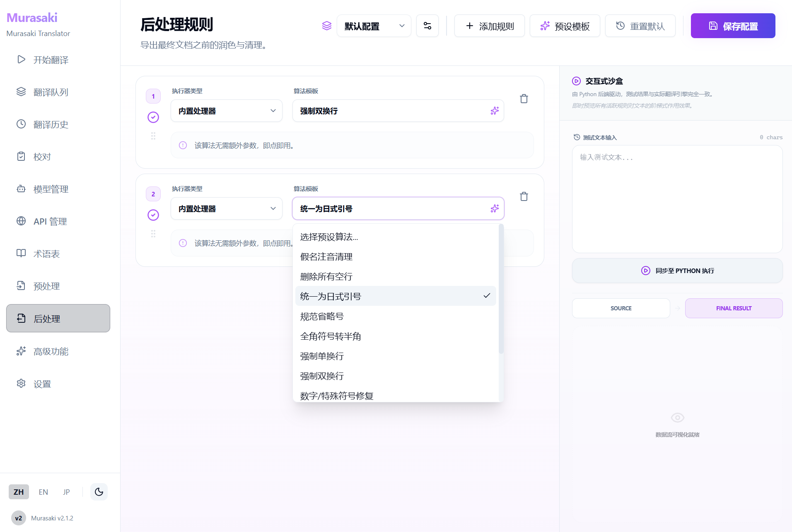The width and height of the screenshot is (792, 532).
Task: Open rule 1 执行器类型 dropdown
Action: coord(226,111)
